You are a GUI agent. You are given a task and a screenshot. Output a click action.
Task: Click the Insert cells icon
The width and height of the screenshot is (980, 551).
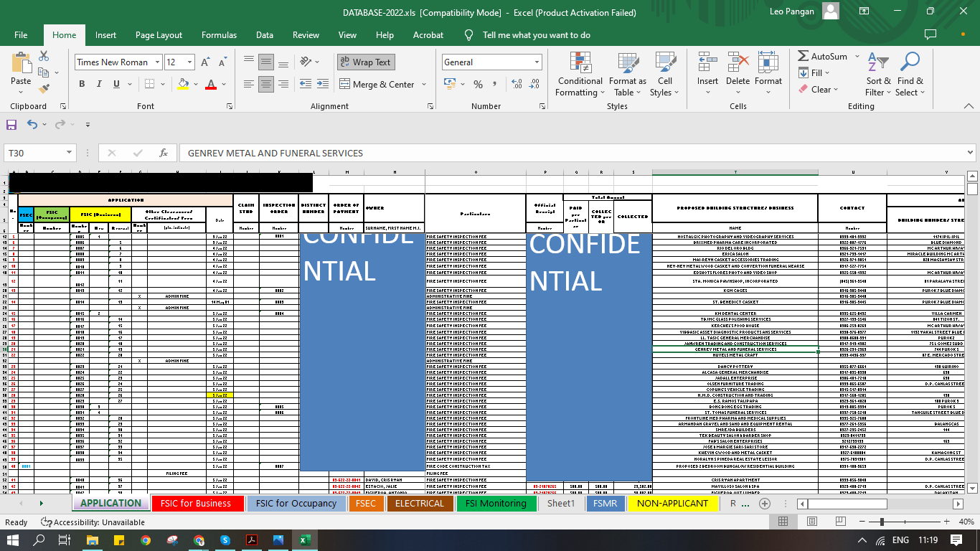point(707,62)
